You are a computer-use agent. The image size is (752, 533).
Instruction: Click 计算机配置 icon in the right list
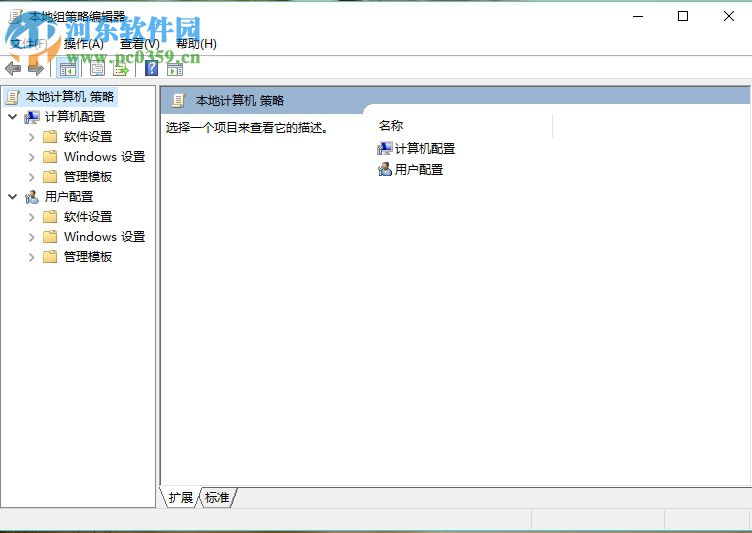coord(385,149)
